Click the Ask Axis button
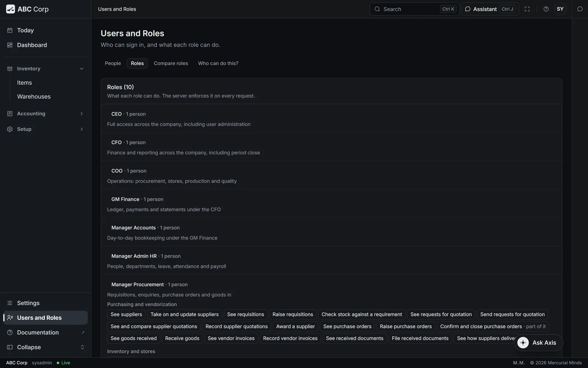588x368 pixels. pos(538,343)
